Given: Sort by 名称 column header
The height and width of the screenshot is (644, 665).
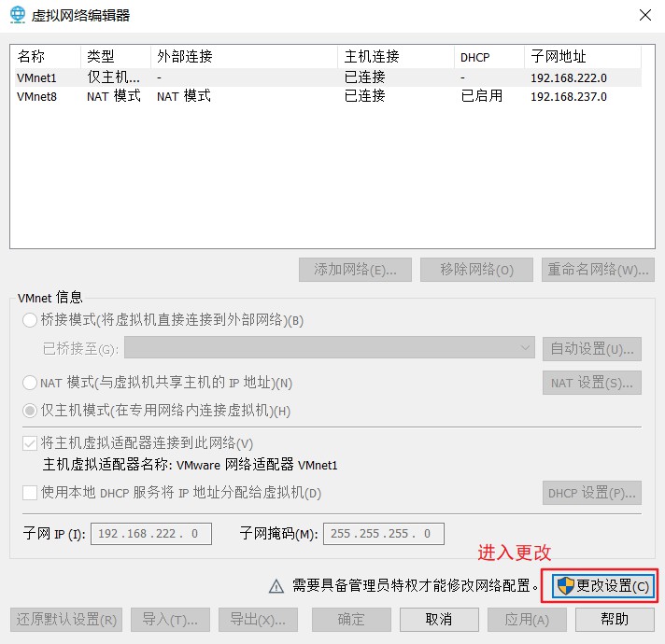Looking at the screenshot, I should click(48, 56).
